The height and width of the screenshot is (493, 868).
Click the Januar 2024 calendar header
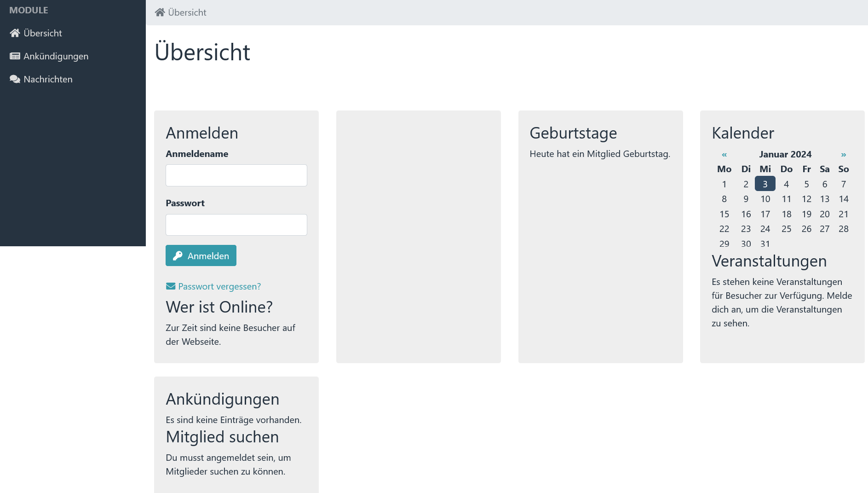pyautogui.click(x=785, y=154)
